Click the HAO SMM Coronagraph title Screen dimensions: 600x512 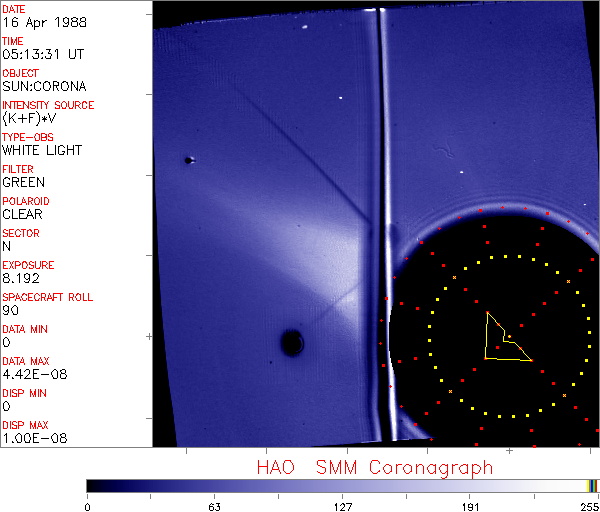pyautogui.click(x=375, y=467)
